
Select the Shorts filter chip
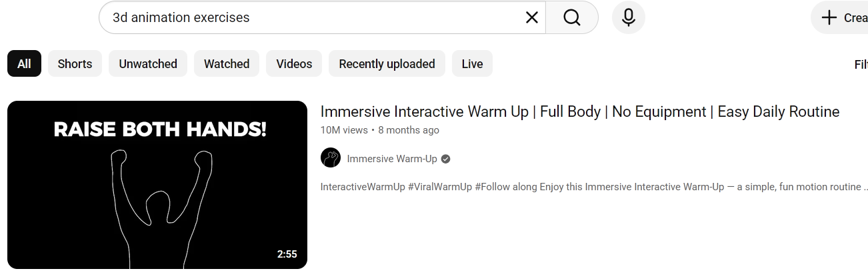[x=75, y=64]
